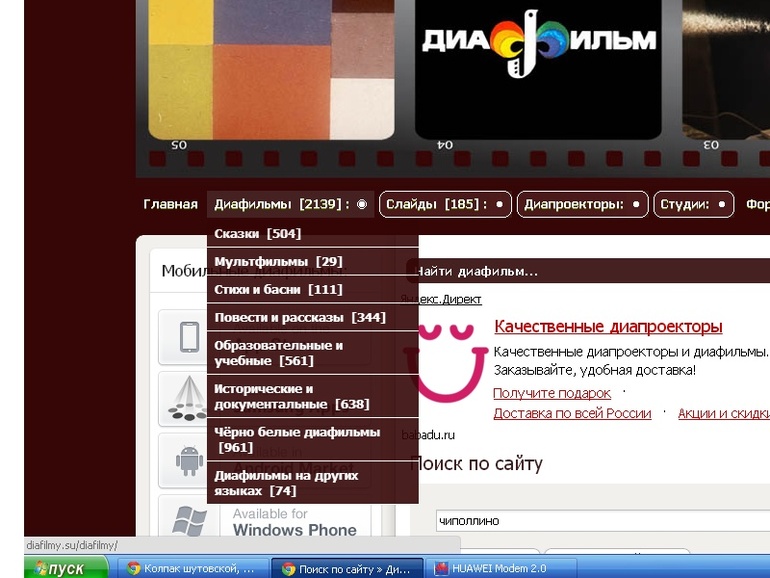Click the Windows Phone logo icon
770x578 pixels.
190,521
